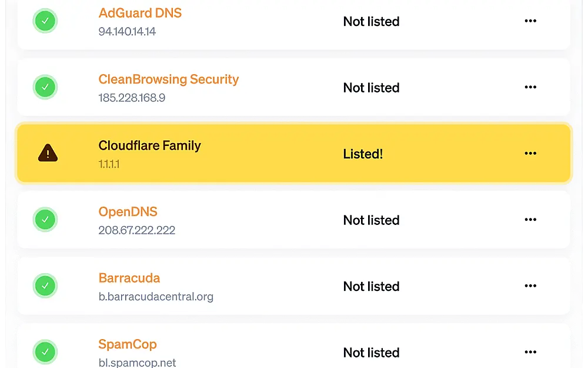Click the green checkmark beside OpenDNS
Screen dimensions: 588x368
click(45, 219)
